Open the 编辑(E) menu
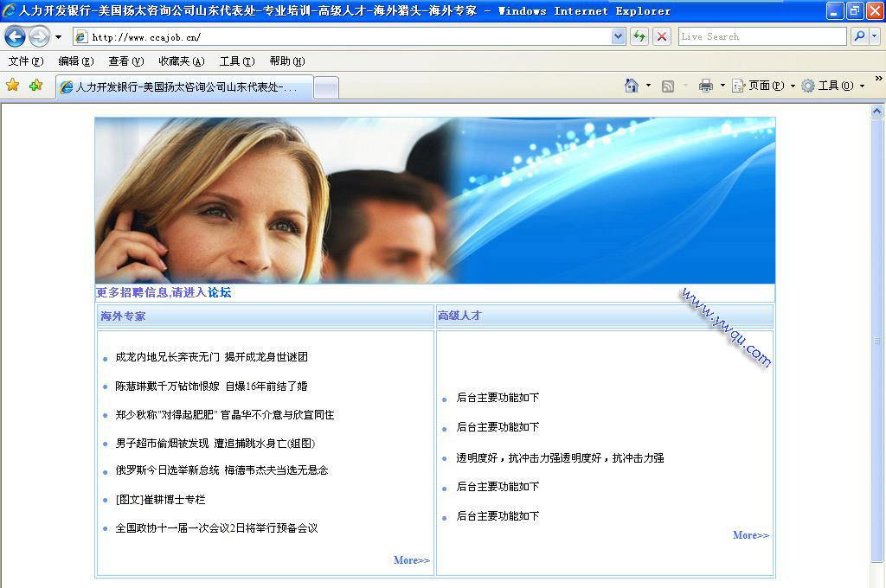Image resolution: width=886 pixels, height=588 pixels. click(76, 61)
